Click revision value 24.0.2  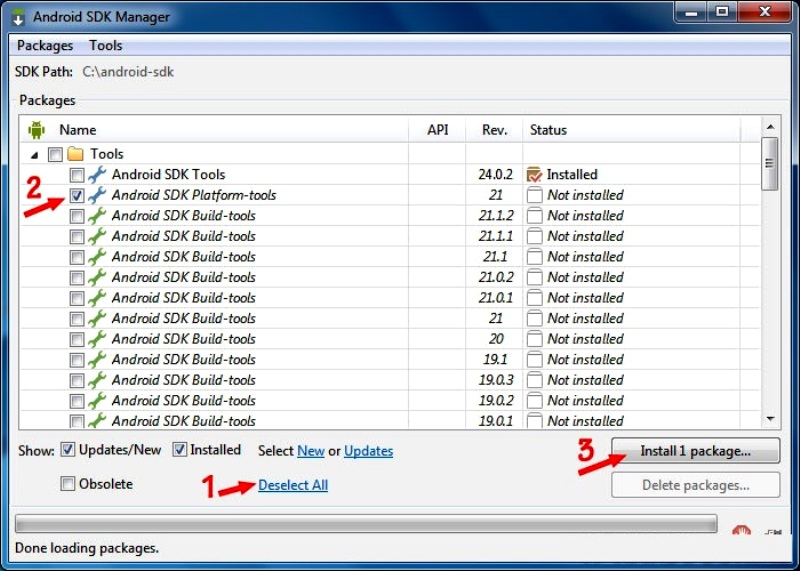click(x=495, y=175)
